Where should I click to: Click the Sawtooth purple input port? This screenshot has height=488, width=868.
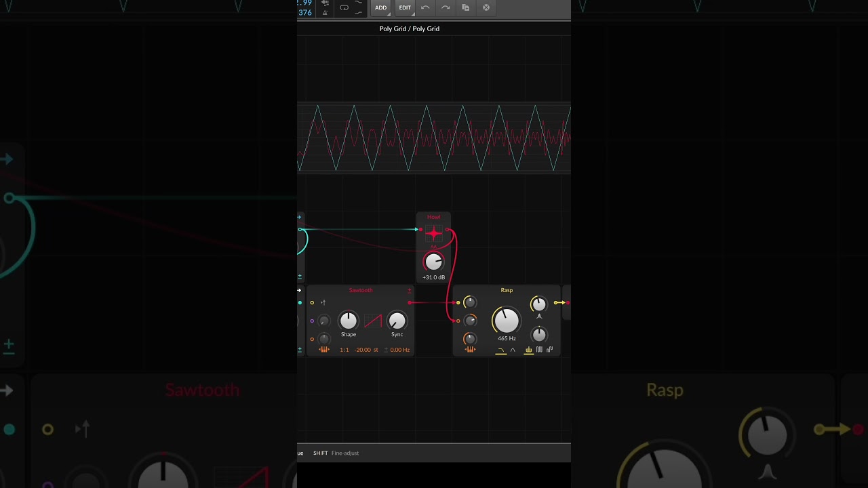[x=312, y=321]
